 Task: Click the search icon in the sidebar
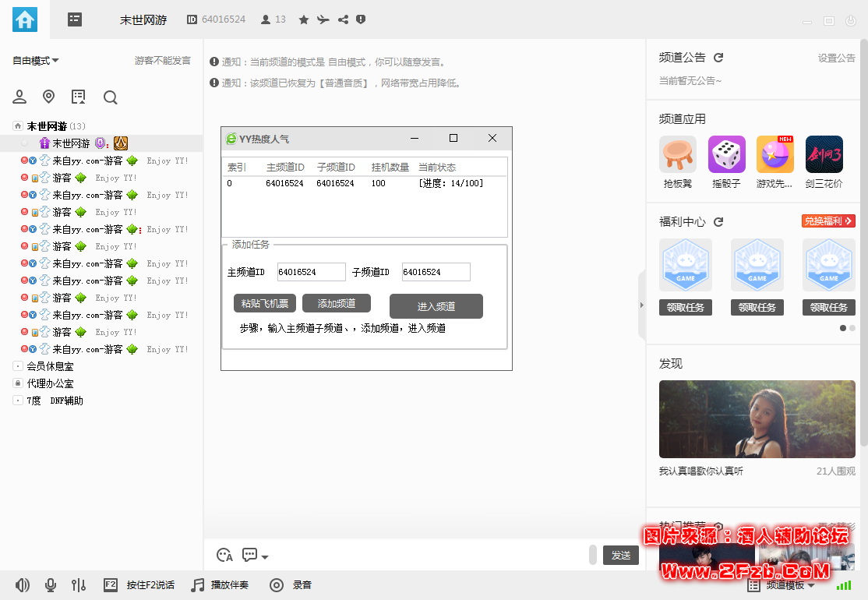[x=111, y=97]
